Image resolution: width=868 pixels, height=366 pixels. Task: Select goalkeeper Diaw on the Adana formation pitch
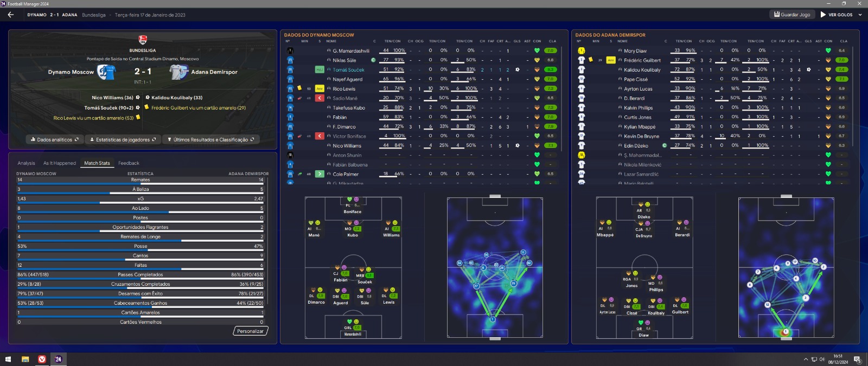pos(643,328)
